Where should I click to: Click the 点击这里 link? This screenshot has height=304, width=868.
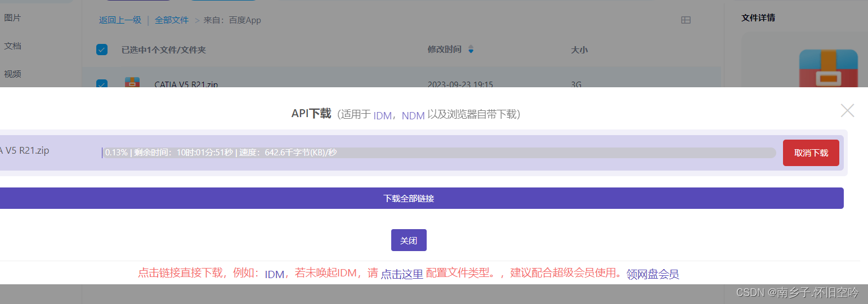[402, 274]
